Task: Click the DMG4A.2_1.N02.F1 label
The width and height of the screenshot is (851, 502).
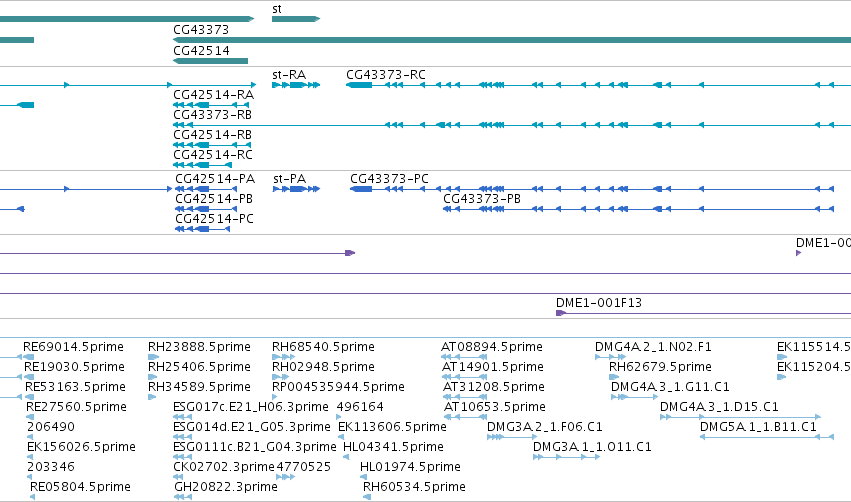Action: (653, 347)
